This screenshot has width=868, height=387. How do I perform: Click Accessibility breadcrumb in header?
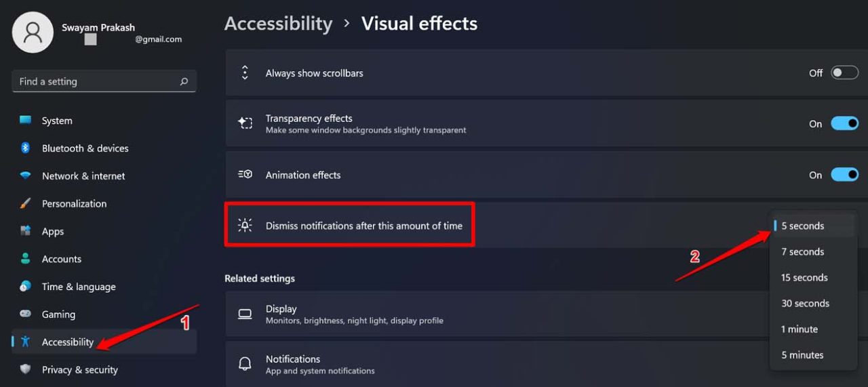click(278, 24)
